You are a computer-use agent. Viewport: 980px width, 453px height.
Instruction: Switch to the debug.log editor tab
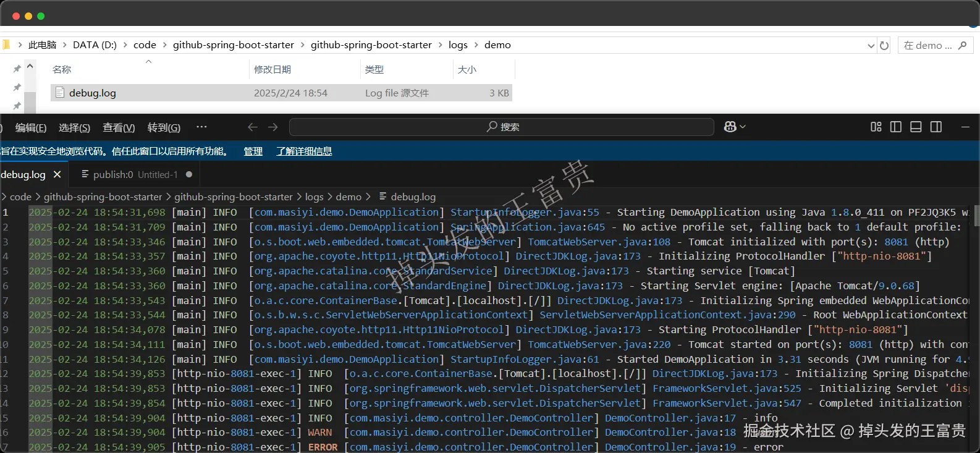pyautogui.click(x=23, y=175)
